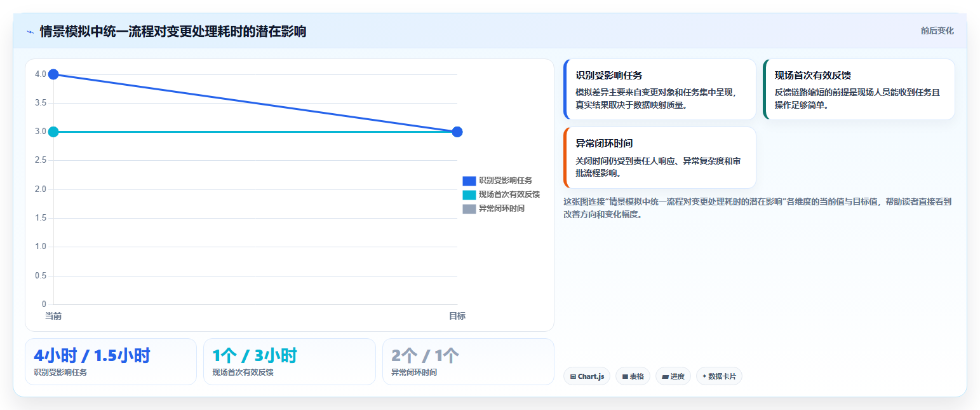The width and height of the screenshot is (980, 410).
Task: Toggle the 现场首次有效反馈 legend entry
Action: [501, 195]
